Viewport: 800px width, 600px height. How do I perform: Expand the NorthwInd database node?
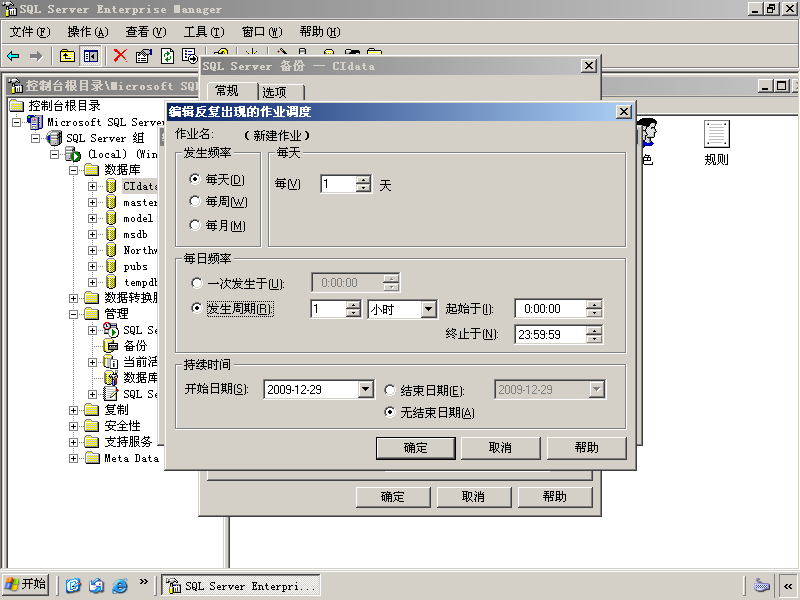92,251
